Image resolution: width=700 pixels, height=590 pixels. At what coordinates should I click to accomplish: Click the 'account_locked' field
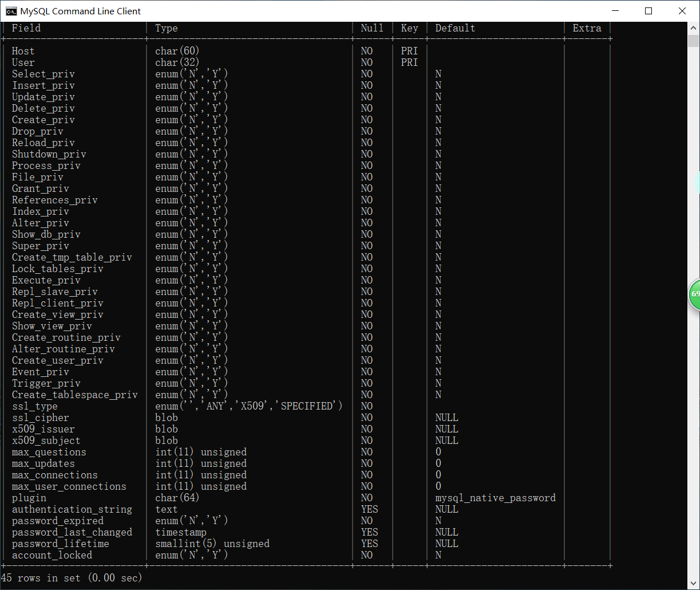coord(52,555)
